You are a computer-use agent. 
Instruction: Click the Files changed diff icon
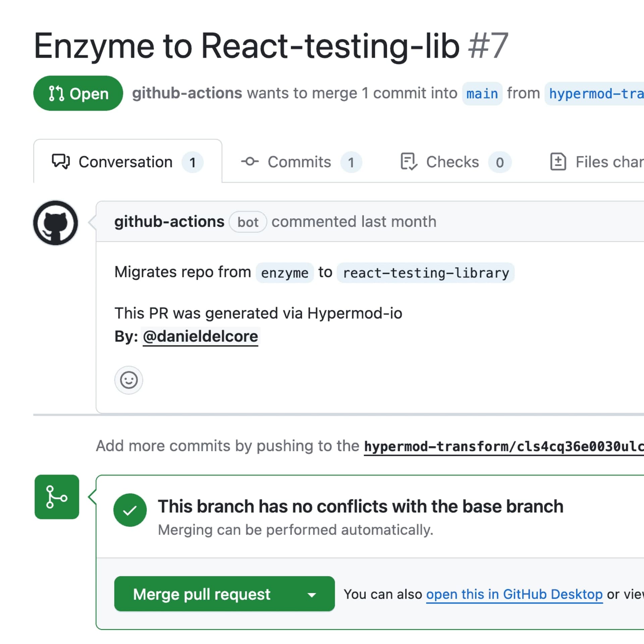[x=558, y=162]
